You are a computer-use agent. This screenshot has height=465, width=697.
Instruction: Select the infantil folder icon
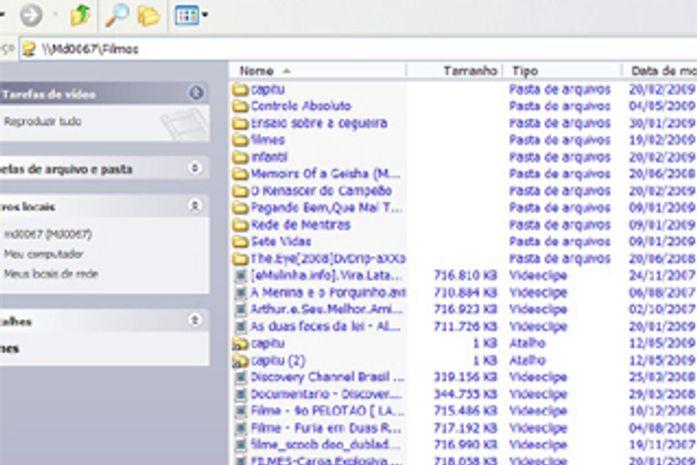(x=240, y=157)
